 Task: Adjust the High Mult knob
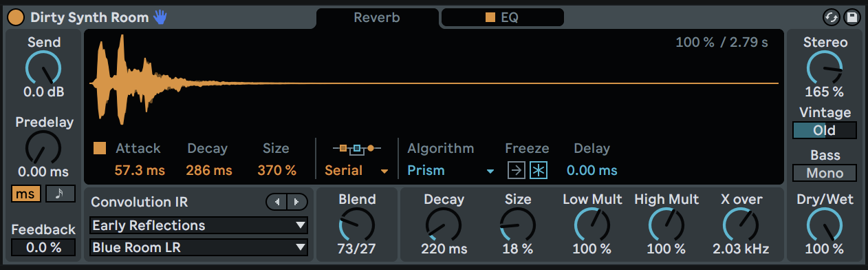tap(666, 225)
